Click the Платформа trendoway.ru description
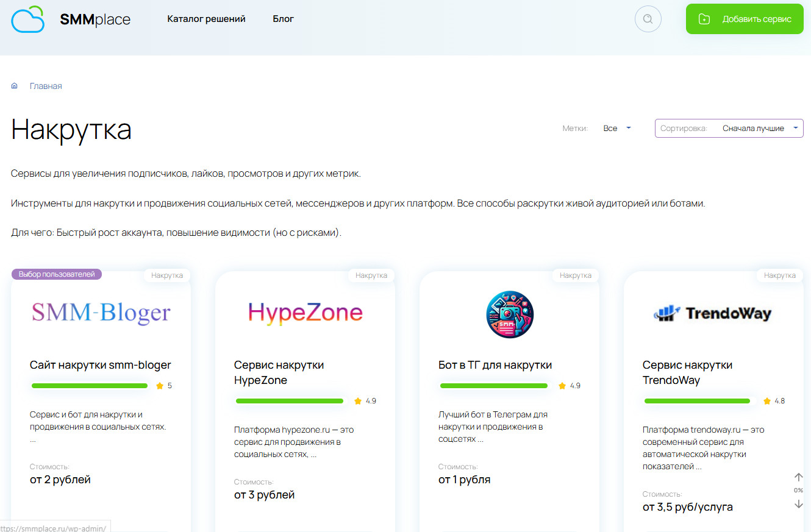 703,448
